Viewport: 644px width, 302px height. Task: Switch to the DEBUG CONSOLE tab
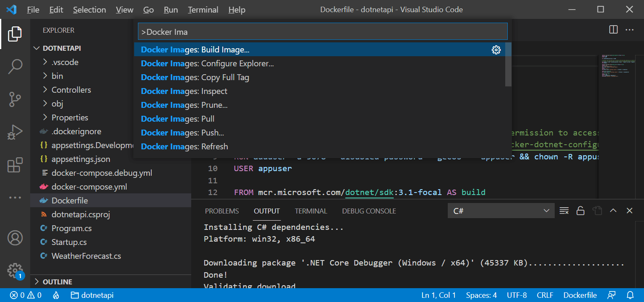click(x=369, y=211)
